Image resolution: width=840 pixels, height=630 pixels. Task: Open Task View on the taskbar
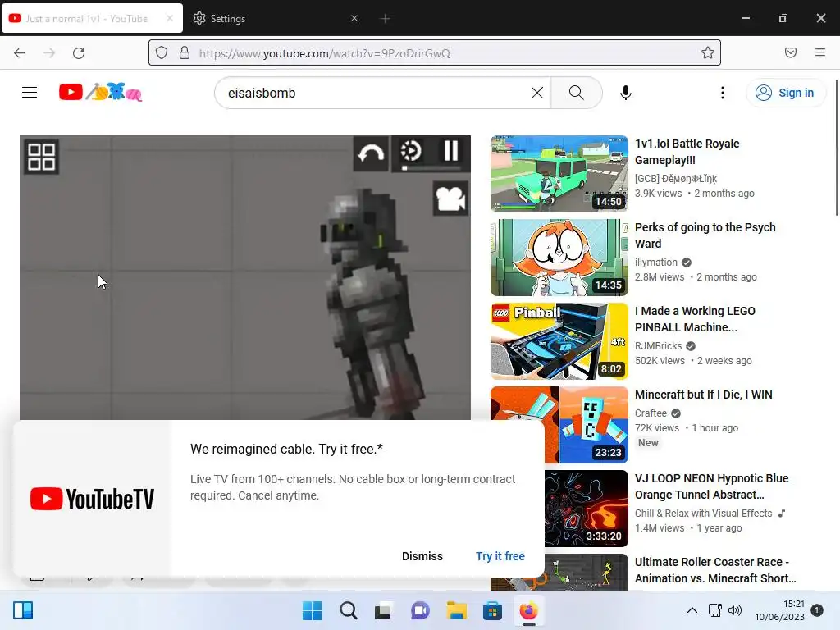pos(382,610)
